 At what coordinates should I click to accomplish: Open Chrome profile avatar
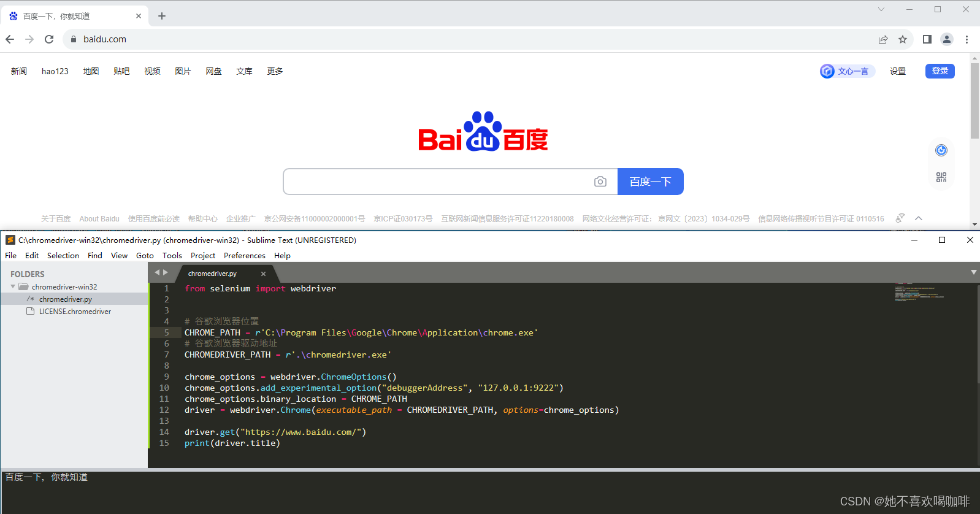tap(947, 39)
